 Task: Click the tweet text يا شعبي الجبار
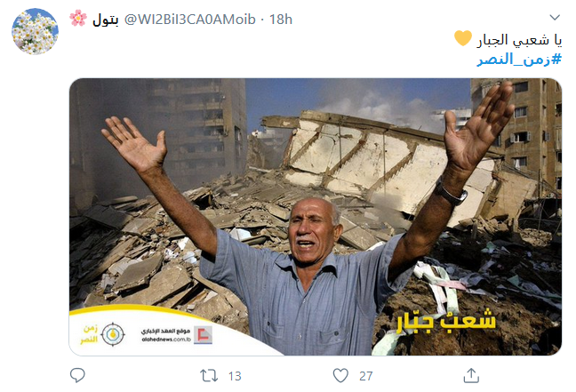click(519, 40)
